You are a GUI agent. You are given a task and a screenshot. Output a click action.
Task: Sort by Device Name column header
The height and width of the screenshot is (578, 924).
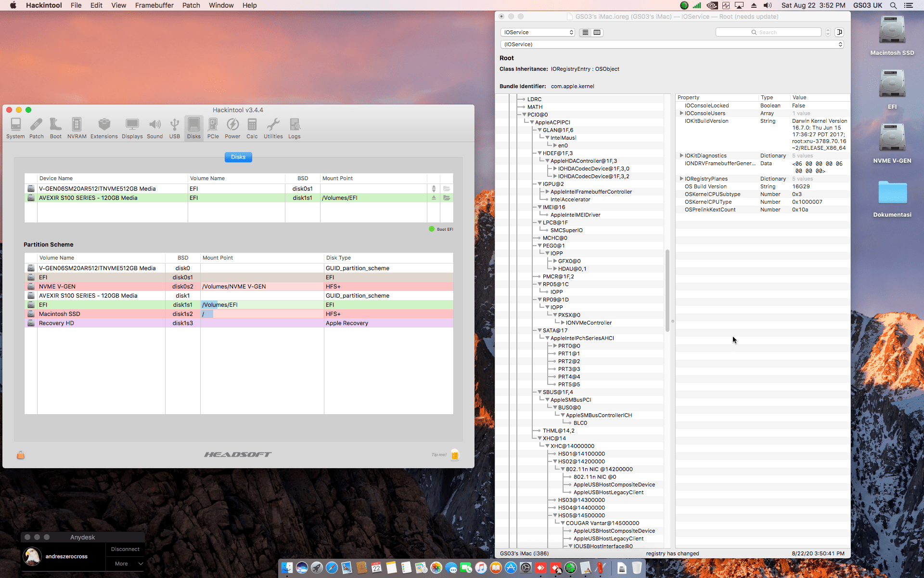pyautogui.click(x=112, y=178)
